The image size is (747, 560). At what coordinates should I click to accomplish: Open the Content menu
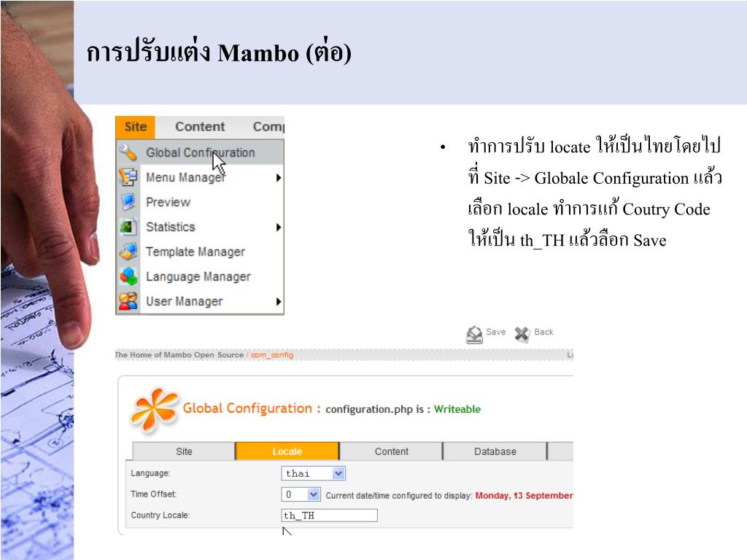click(x=200, y=127)
